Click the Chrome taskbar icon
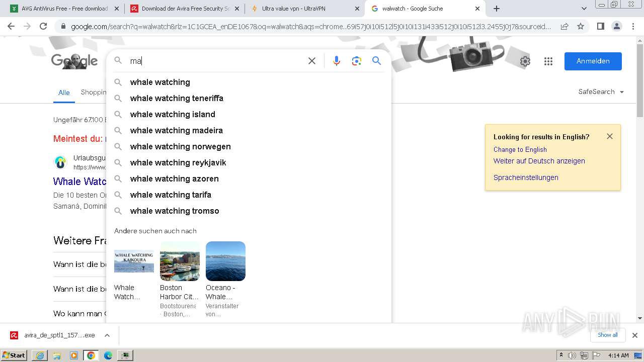This screenshot has width=644, height=362. (x=91, y=355)
